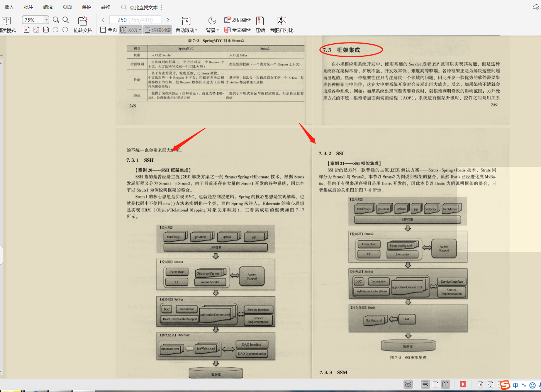The width and height of the screenshot is (541, 392).
Task: Click the 自动滚动 auto-scroll icon
Action: (186, 21)
